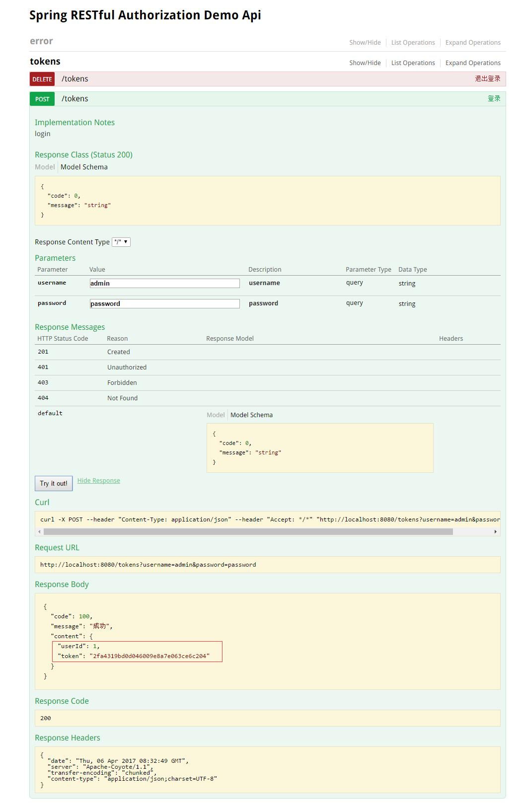Collapse the POST /tokens operation path
522x812 pixels.
[75, 99]
